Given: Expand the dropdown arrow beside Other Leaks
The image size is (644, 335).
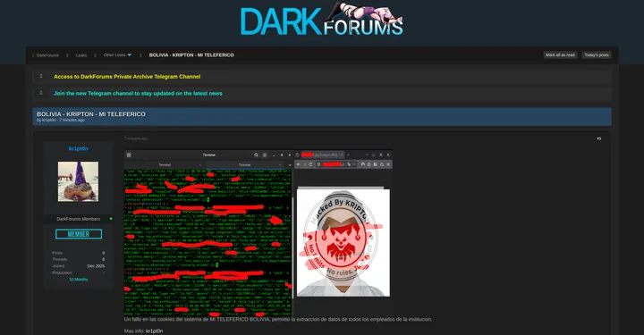Looking at the screenshot, I should (x=130, y=55).
